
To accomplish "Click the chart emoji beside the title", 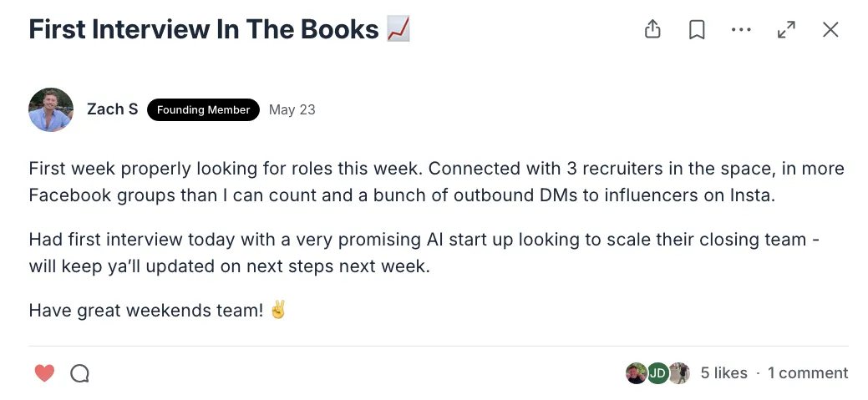I will tap(398, 29).
